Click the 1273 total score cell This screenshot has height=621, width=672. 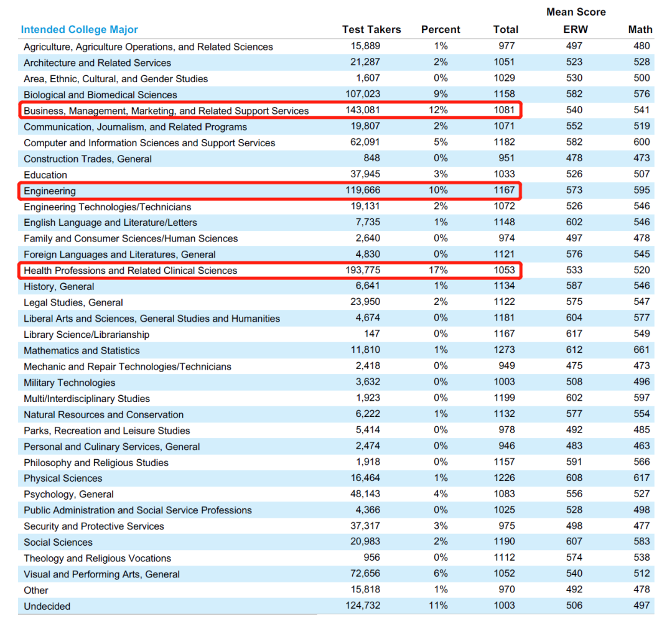[x=504, y=350]
